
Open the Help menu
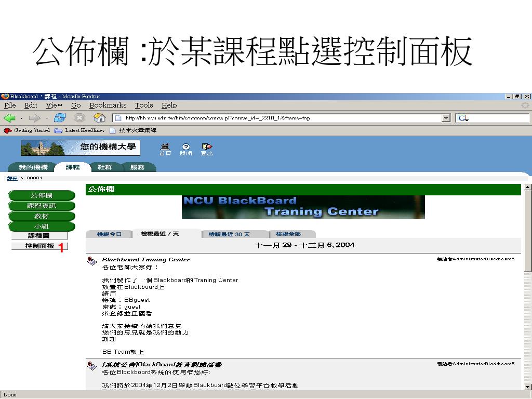(169, 105)
